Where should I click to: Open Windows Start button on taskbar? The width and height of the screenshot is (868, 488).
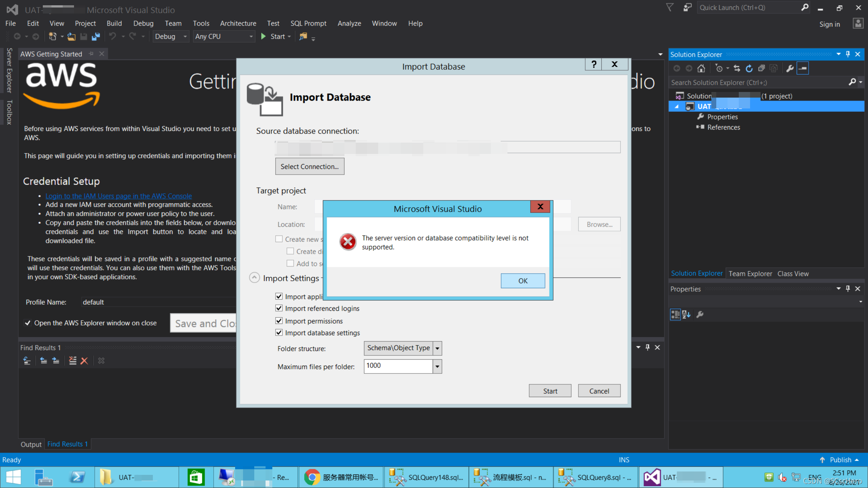click(14, 477)
